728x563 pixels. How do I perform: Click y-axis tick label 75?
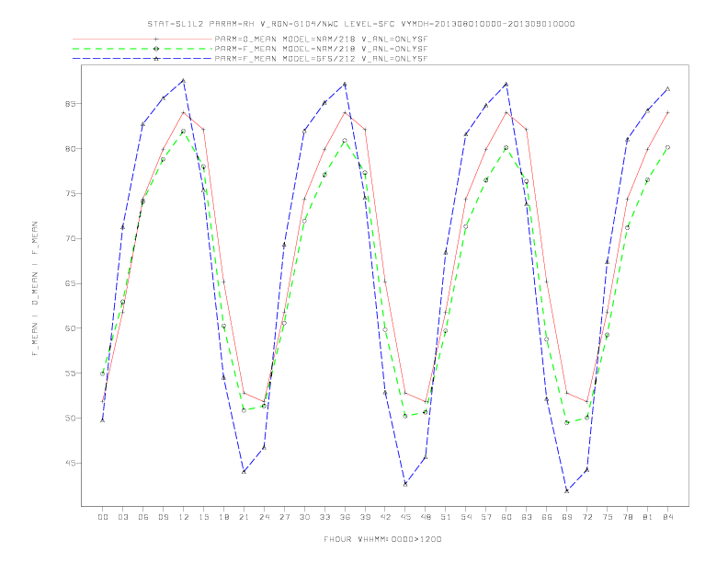(x=70, y=194)
